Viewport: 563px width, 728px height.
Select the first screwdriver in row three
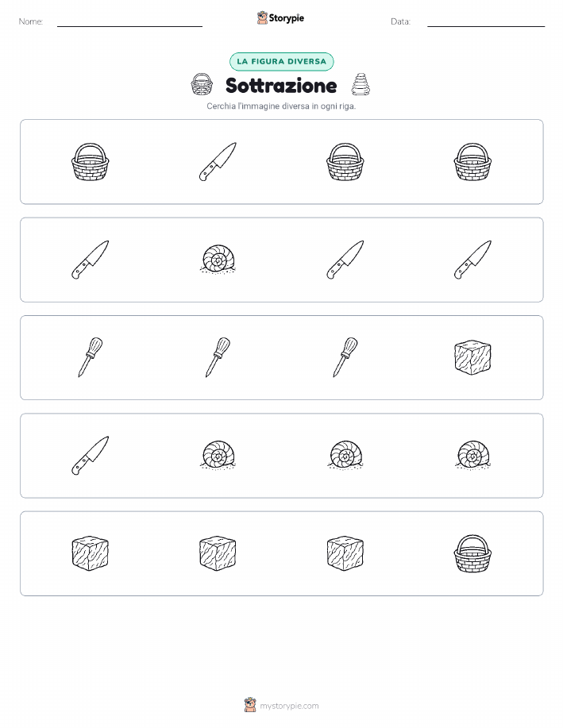(90, 357)
